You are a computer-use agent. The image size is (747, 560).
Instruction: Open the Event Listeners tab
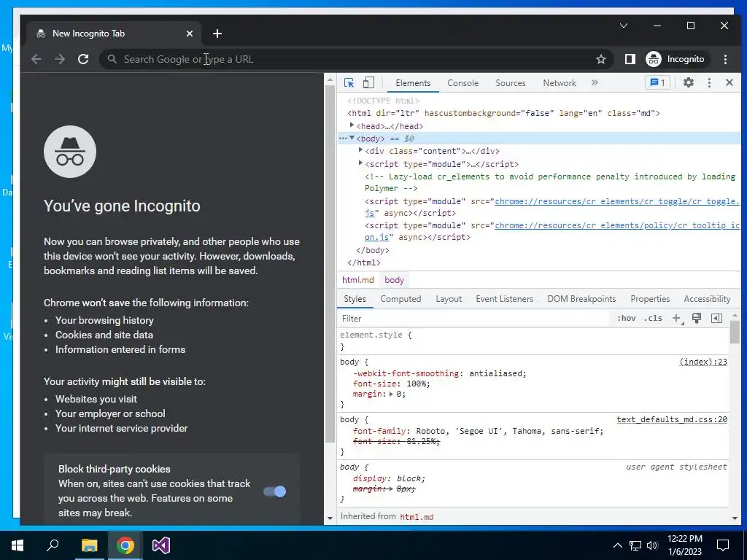tap(505, 299)
